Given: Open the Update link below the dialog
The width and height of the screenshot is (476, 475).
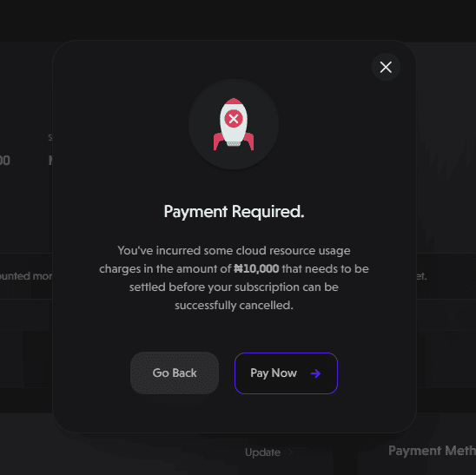Looking at the screenshot, I should click(x=262, y=452).
